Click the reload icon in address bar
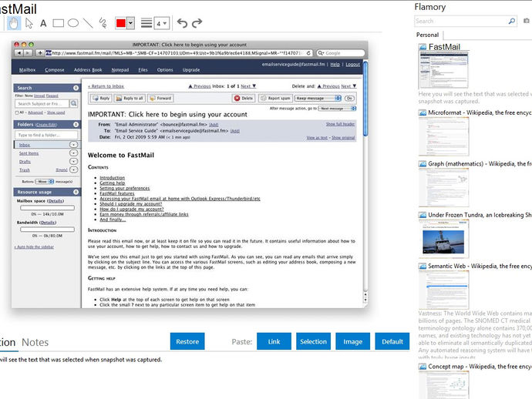The height and width of the screenshot is (399, 532). tap(308, 53)
